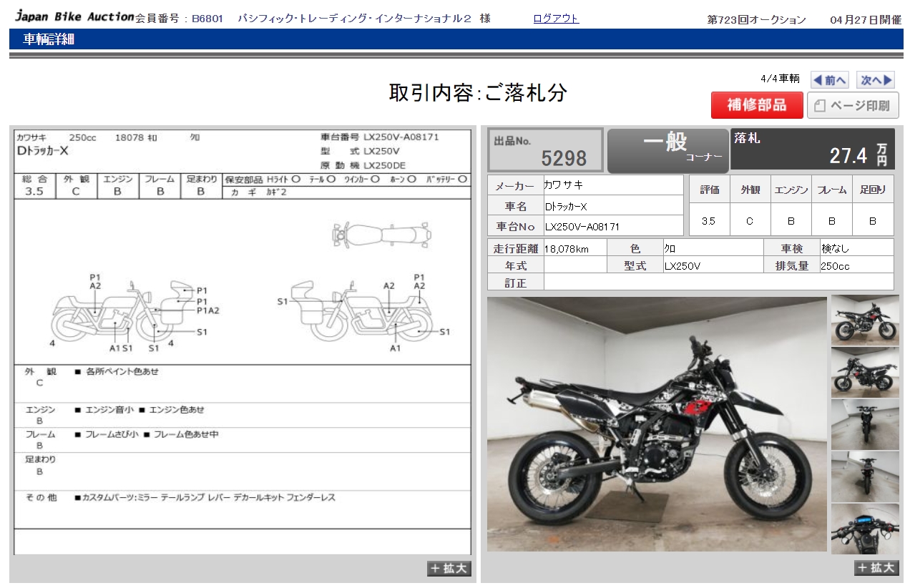905x588 pixels.
Task: Click the 04月27日開催 date text
Action: pos(866,20)
